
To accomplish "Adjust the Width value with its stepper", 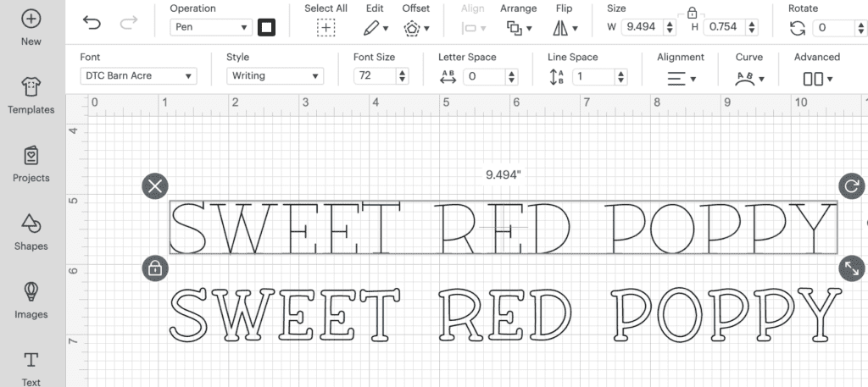I will pyautogui.click(x=670, y=27).
